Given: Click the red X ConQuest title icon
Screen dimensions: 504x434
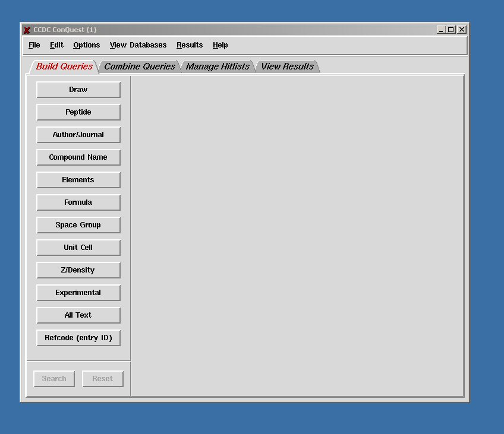Looking at the screenshot, I should click(x=27, y=30).
